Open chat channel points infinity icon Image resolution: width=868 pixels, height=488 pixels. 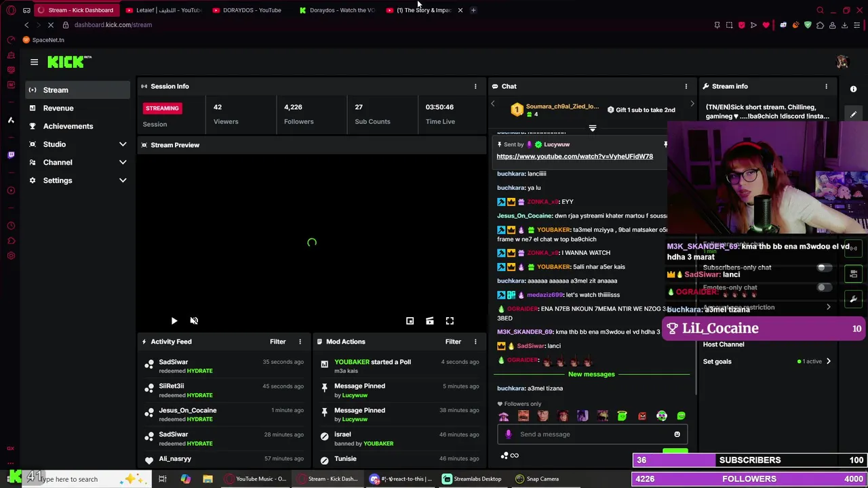[x=514, y=455]
